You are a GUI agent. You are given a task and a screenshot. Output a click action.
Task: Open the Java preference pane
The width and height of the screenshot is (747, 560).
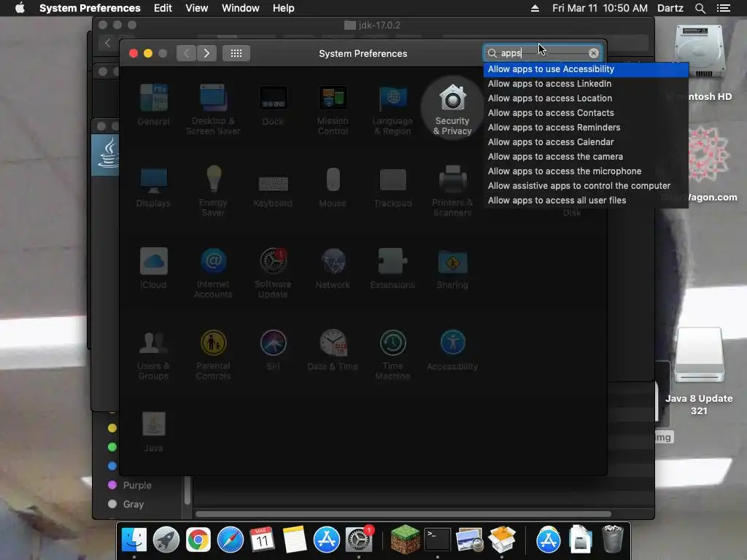153,432
